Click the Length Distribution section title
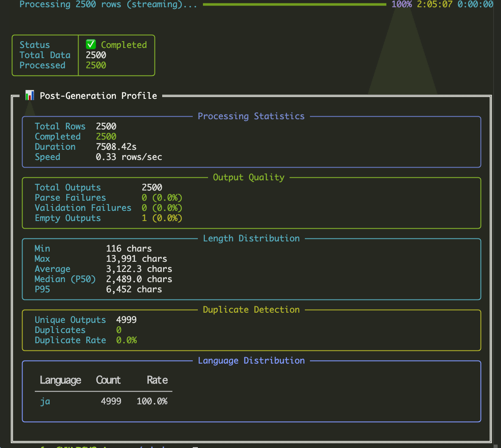501x448 pixels. pos(251,238)
